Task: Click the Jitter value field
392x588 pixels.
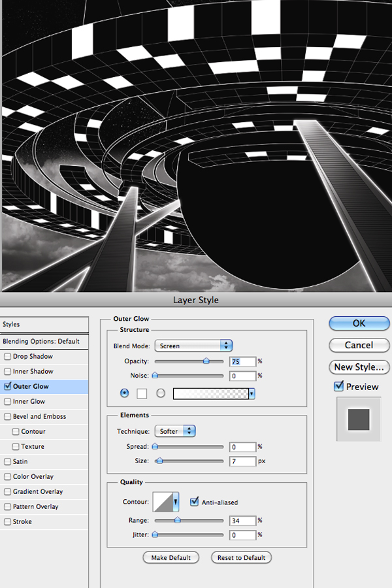Action: tap(242, 535)
